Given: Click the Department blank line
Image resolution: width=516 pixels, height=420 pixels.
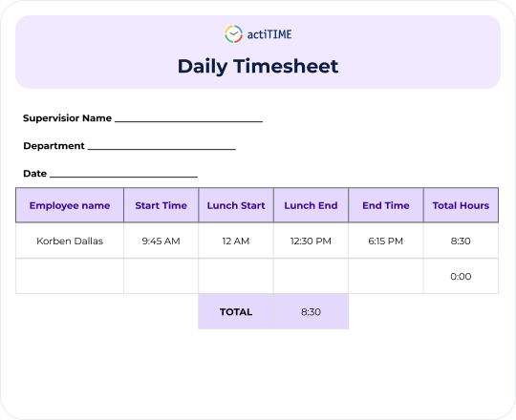Looking at the screenshot, I should tap(161, 149).
